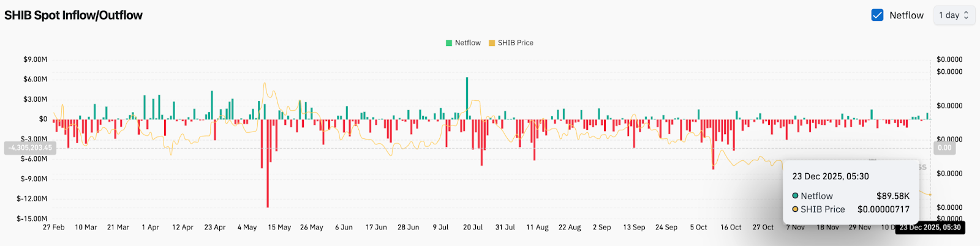The height and width of the screenshot is (246, 980).
Task: Toggle the green Netflow legend swatch
Action: tap(449, 43)
